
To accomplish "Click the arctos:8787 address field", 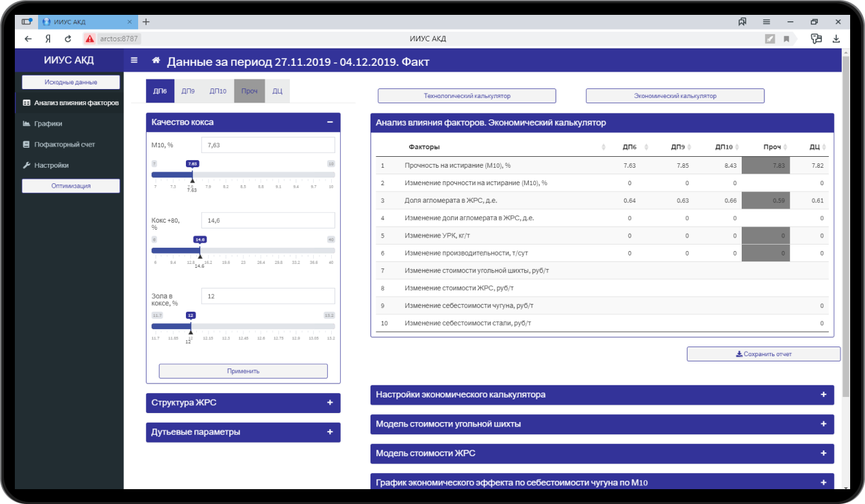I will [x=119, y=39].
